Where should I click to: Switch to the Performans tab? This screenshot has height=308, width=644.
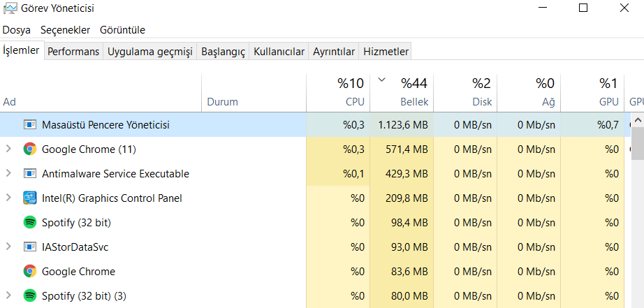(x=73, y=52)
